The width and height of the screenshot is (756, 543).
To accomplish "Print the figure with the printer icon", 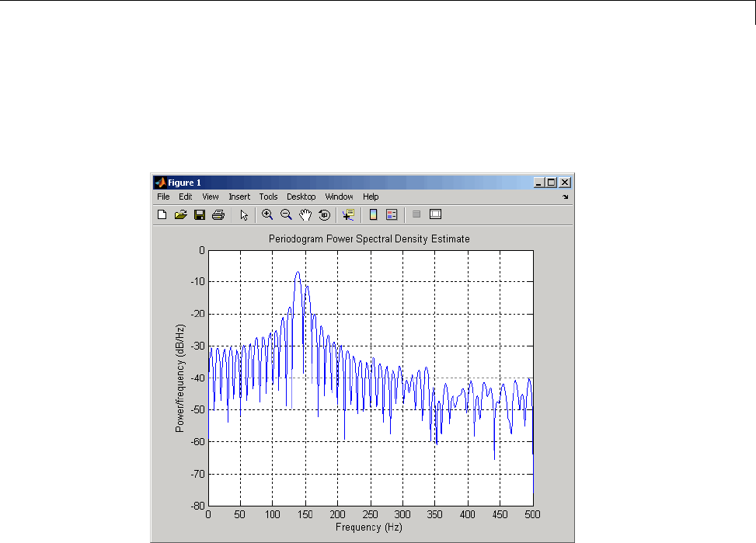I will (x=218, y=214).
